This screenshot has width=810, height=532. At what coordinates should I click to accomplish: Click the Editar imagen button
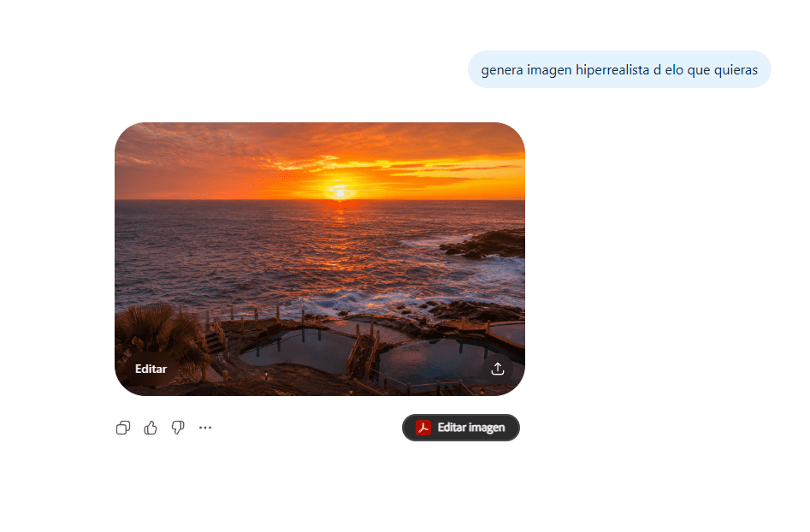coord(461,428)
